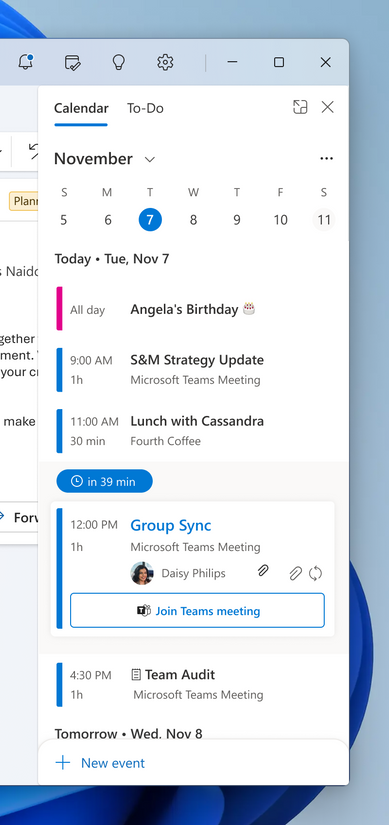Click the 'Tomorrow • Wed, Nov 8' header
Viewport: 389px width, 825px height.
tap(128, 733)
